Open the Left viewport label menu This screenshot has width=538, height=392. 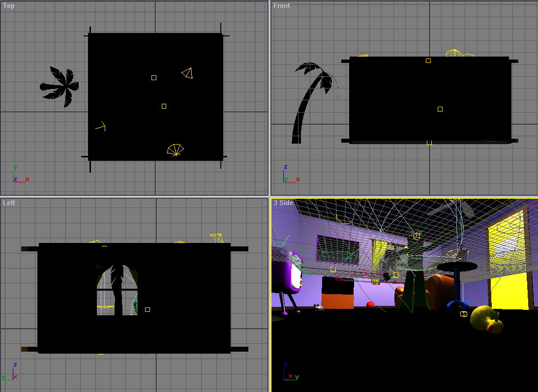point(9,203)
